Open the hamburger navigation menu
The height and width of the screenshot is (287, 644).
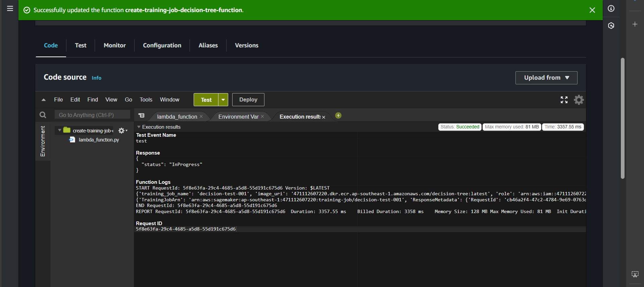coord(10,8)
